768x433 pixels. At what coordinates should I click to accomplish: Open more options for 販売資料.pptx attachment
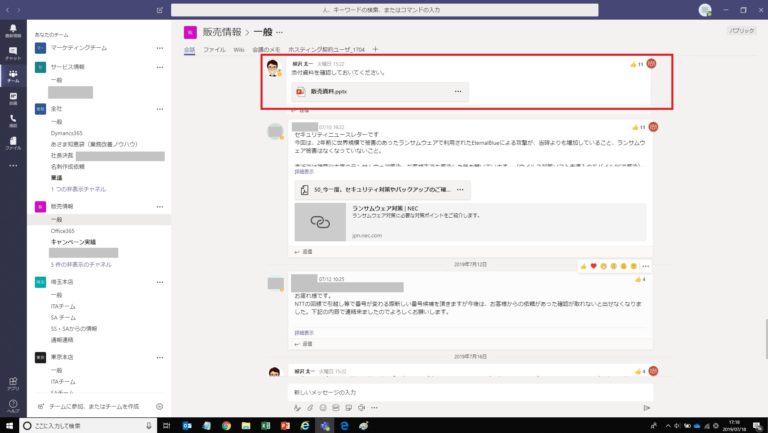click(x=458, y=92)
